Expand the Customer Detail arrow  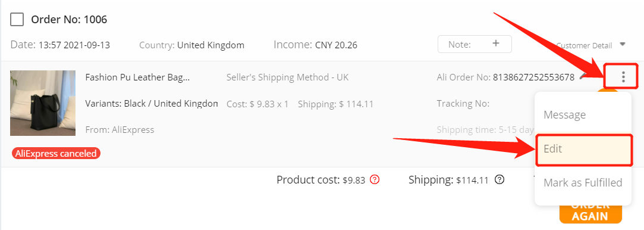tap(622, 44)
